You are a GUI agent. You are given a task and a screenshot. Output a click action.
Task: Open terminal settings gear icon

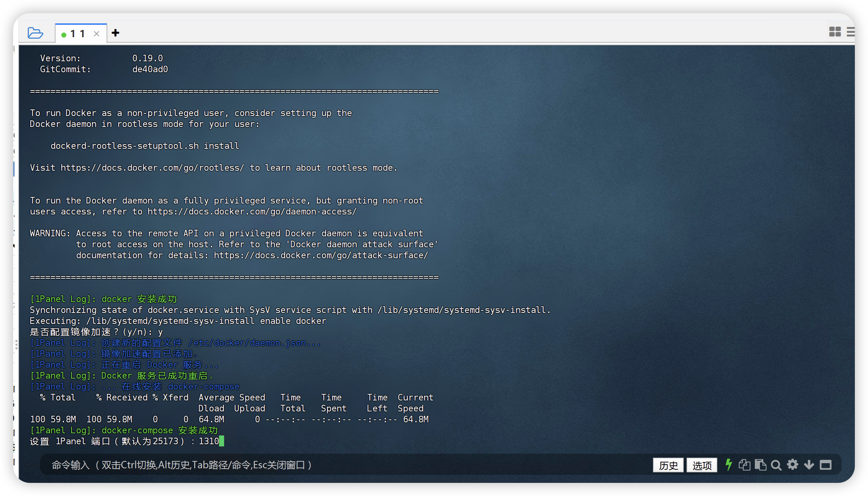coord(792,465)
